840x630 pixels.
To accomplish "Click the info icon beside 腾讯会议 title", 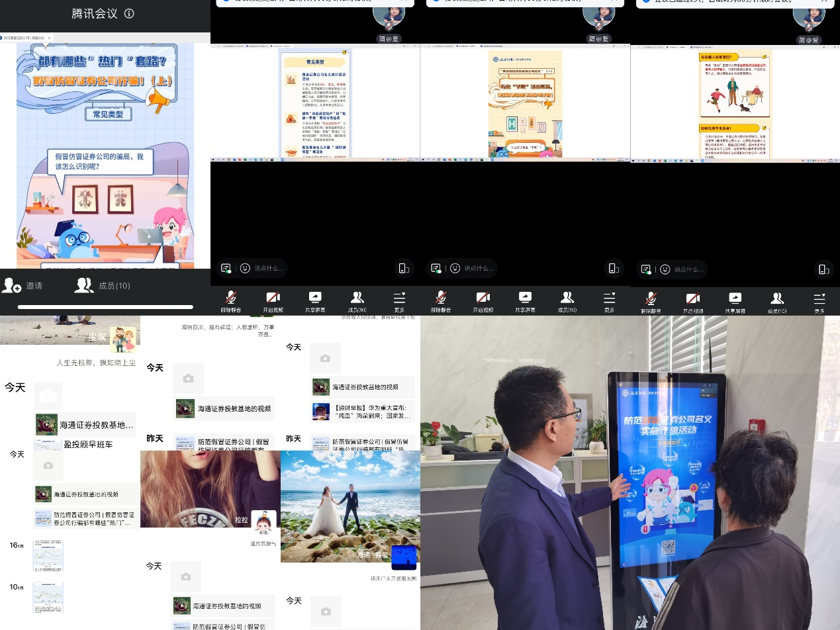I will [x=130, y=13].
